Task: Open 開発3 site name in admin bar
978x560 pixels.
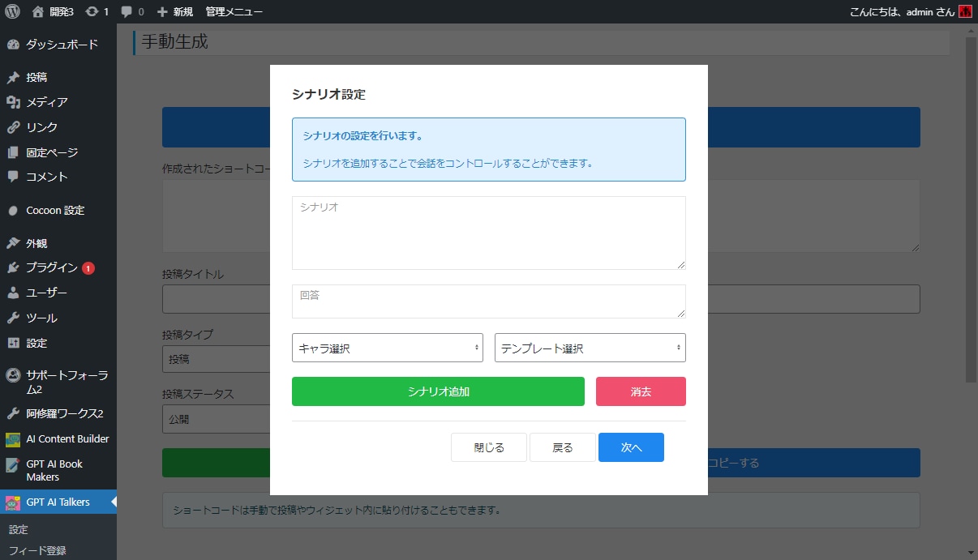Action: (61, 11)
